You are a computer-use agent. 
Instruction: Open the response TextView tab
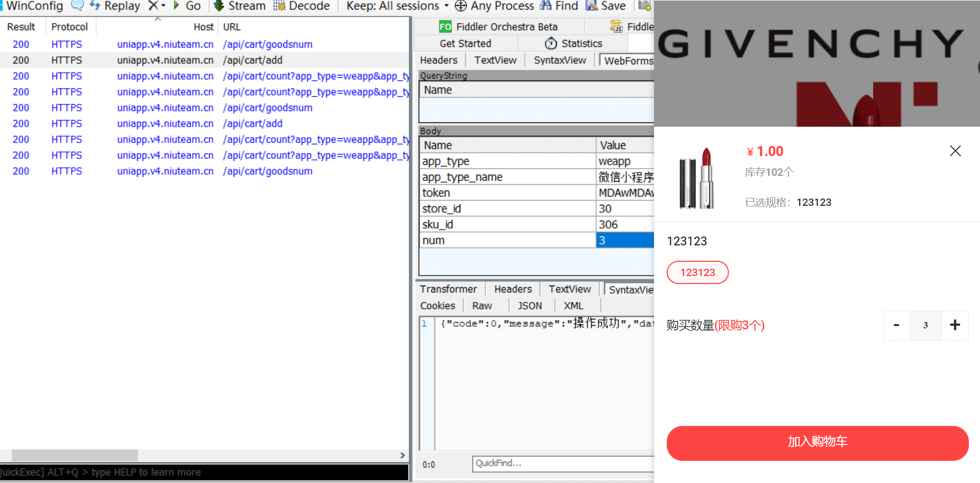[570, 289]
